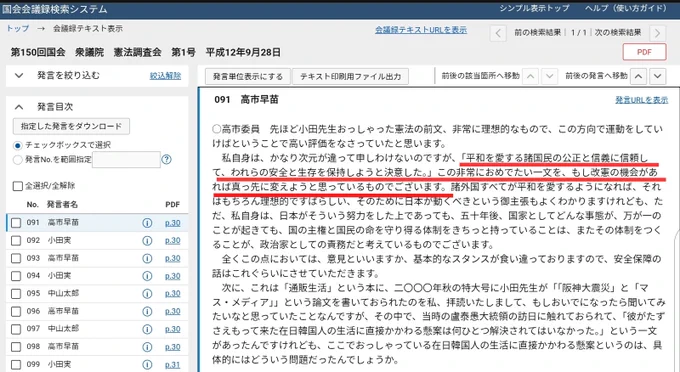Click the 発言No. range input field

[127, 160]
